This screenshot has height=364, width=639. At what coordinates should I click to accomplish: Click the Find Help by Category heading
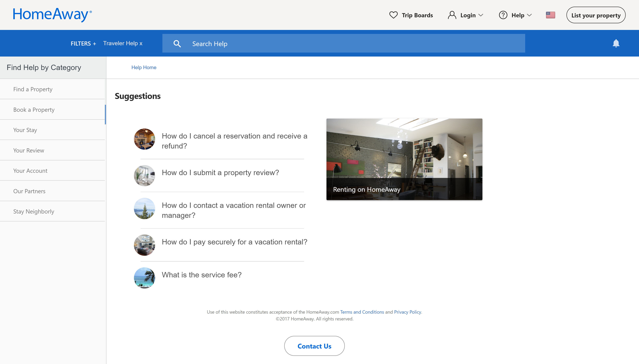click(44, 68)
